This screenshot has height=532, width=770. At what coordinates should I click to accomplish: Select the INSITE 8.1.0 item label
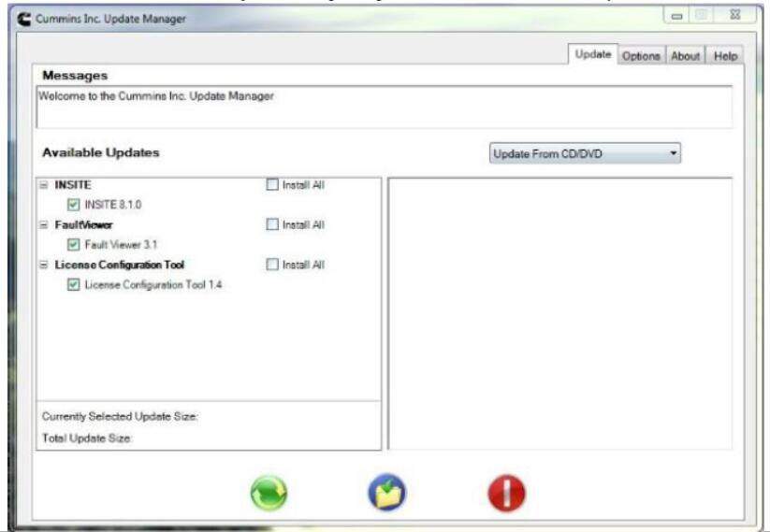(113, 205)
